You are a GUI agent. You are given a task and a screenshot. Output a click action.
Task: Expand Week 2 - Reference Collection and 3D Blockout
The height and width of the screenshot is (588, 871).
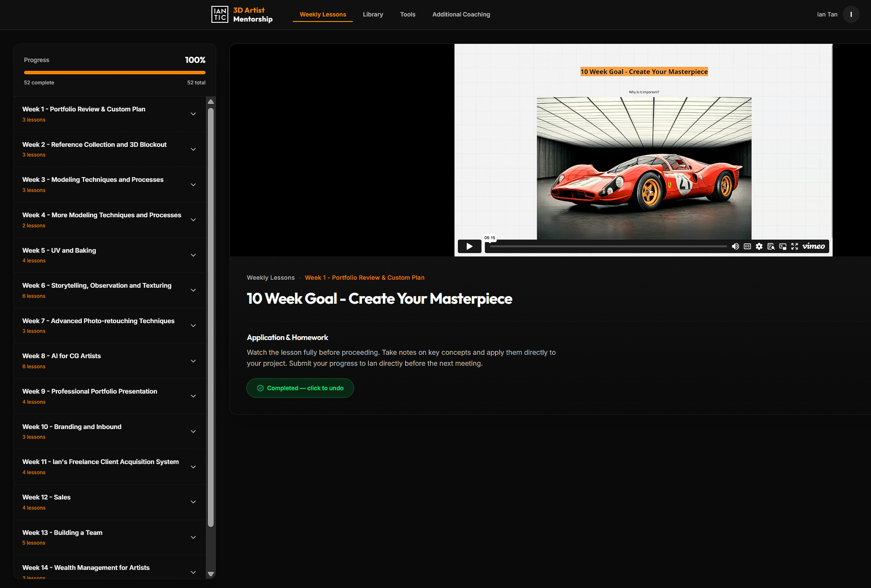click(x=110, y=149)
